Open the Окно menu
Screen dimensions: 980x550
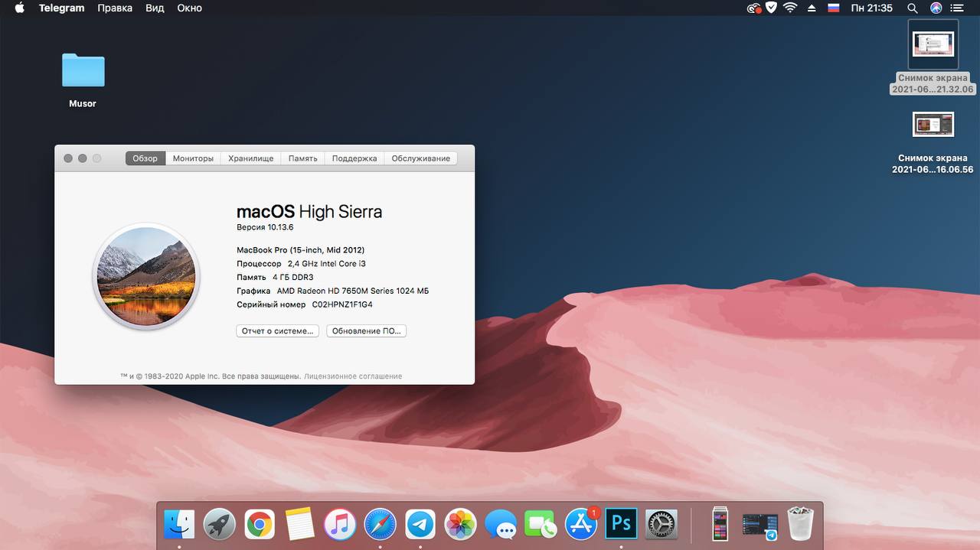(x=189, y=8)
